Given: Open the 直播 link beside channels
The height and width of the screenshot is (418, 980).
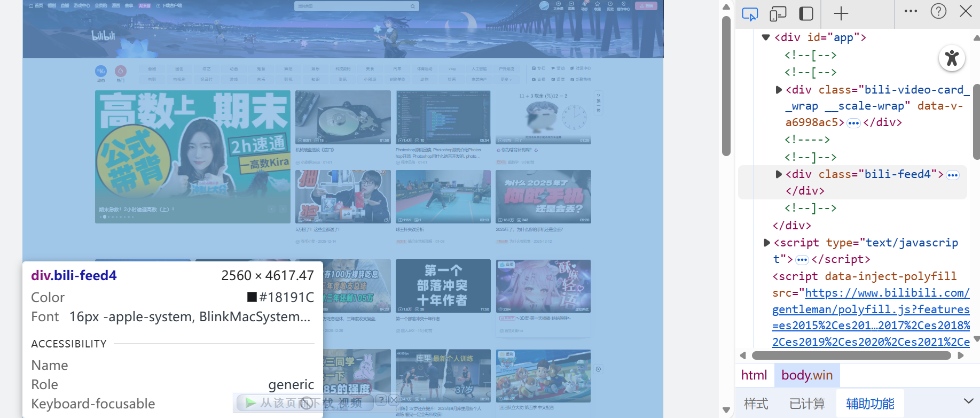Looking at the screenshot, I should pos(538,80).
